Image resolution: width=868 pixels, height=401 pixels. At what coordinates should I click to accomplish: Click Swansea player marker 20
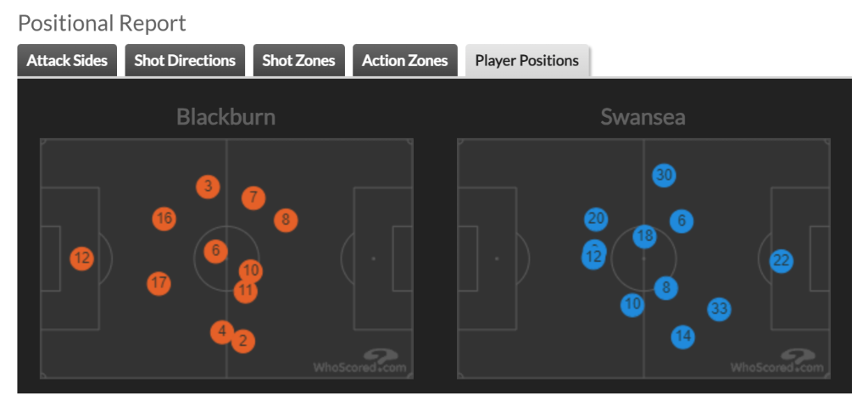(x=596, y=220)
